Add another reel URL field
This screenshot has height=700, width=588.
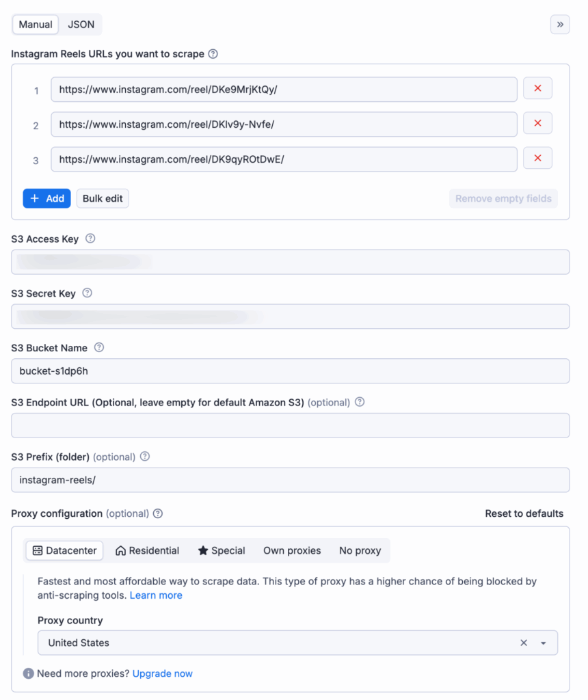pyautogui.click(x=47, y=198)
